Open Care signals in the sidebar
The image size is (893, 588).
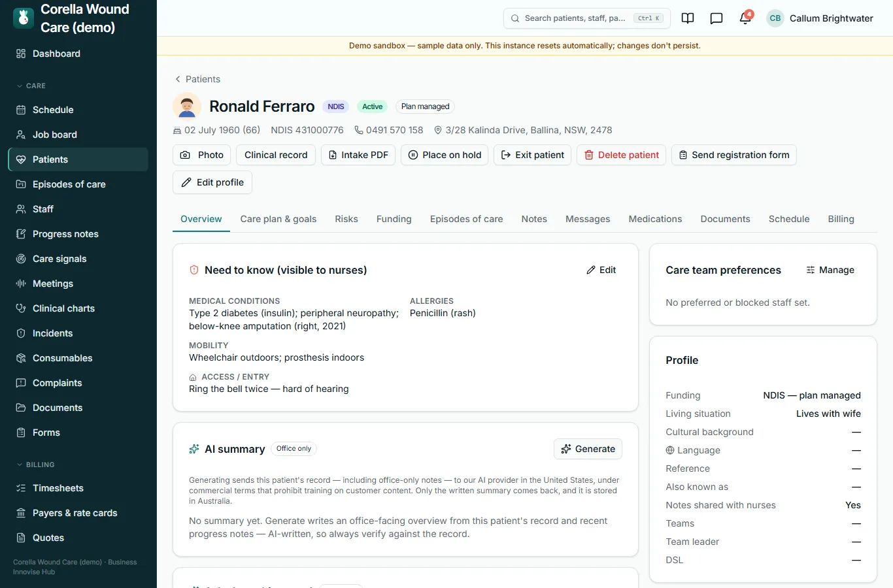tap(78, 259)
